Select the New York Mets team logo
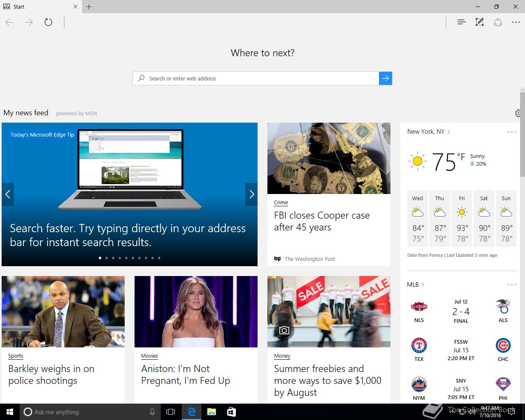The image size is (525, 420). pos(419,385)
